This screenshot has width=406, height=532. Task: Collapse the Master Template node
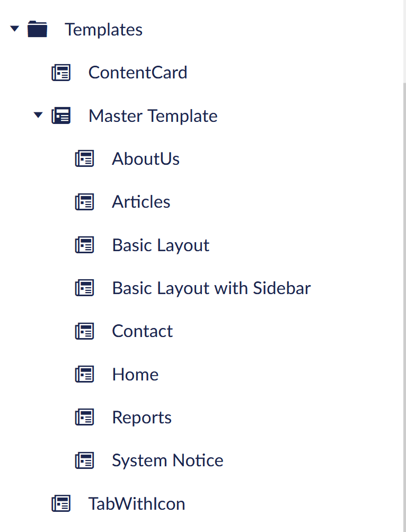click(38, 116)
